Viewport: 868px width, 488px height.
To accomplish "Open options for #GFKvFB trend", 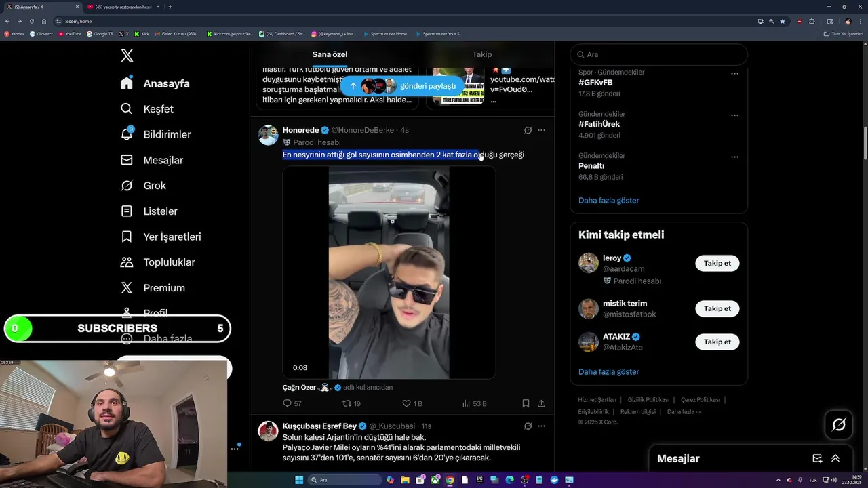I will point(734,74).
